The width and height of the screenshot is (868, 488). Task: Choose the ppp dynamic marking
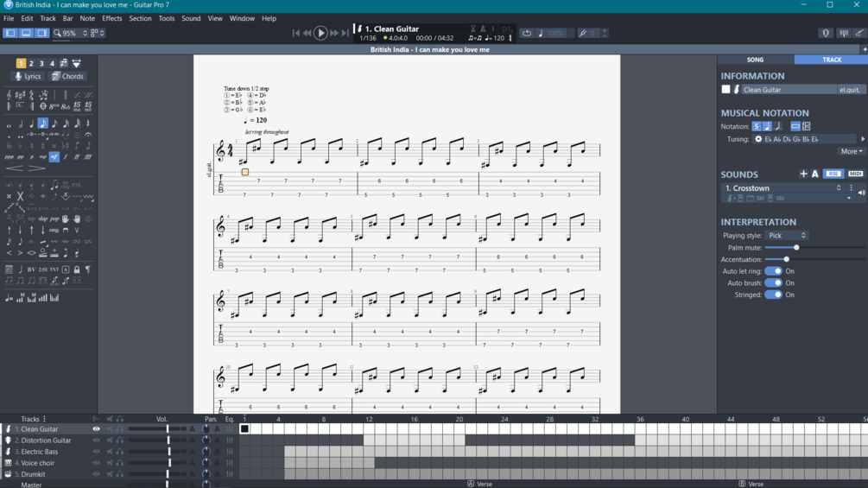coord(9,157)
